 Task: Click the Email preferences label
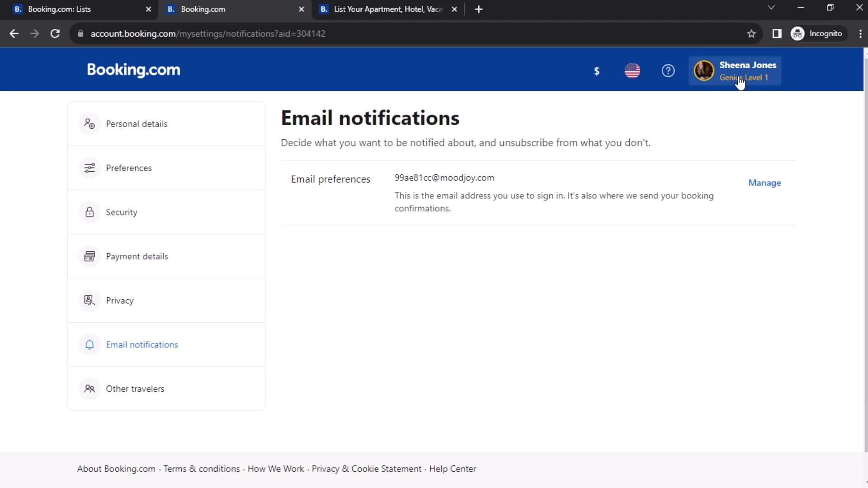[330, 179]
